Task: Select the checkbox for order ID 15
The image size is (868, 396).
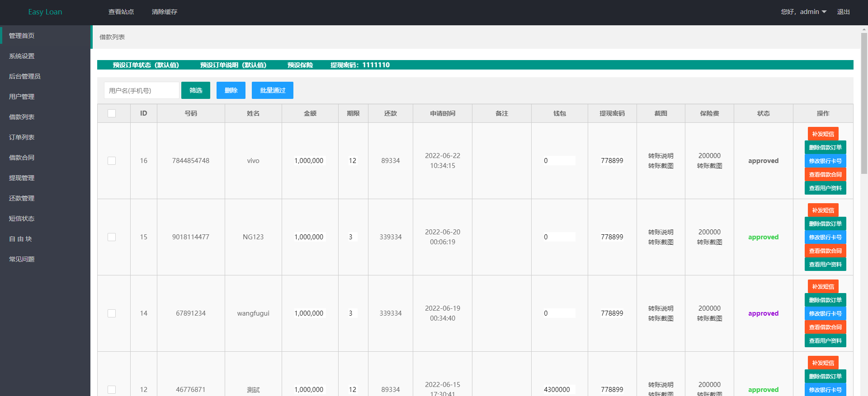Action: (112, 237)
